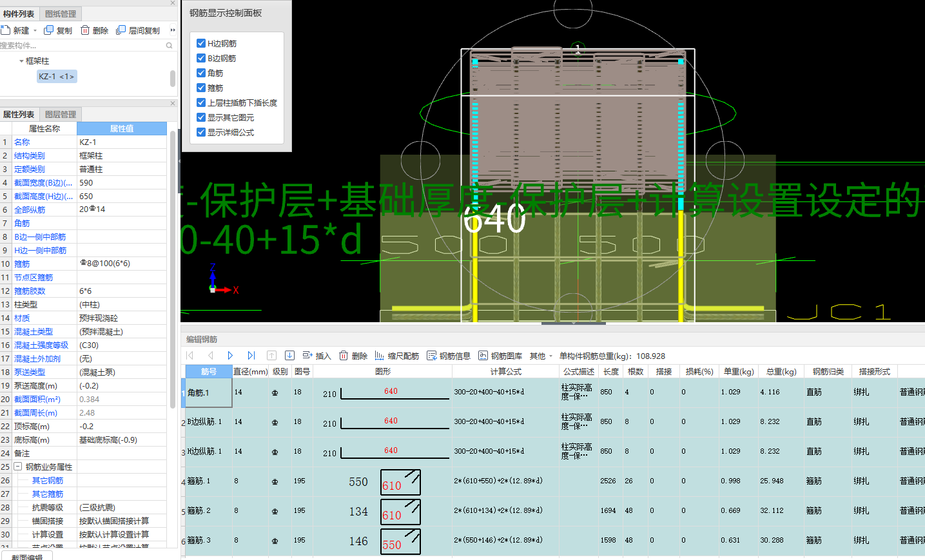Click the 柱类型 value (中柱)
925x560 pixels.
(122, 304)
